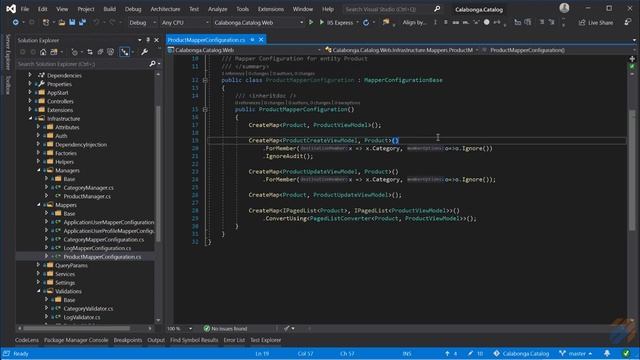Collapse the Infrastructure folder
The image size is (640, 360).
coord(30,118)
